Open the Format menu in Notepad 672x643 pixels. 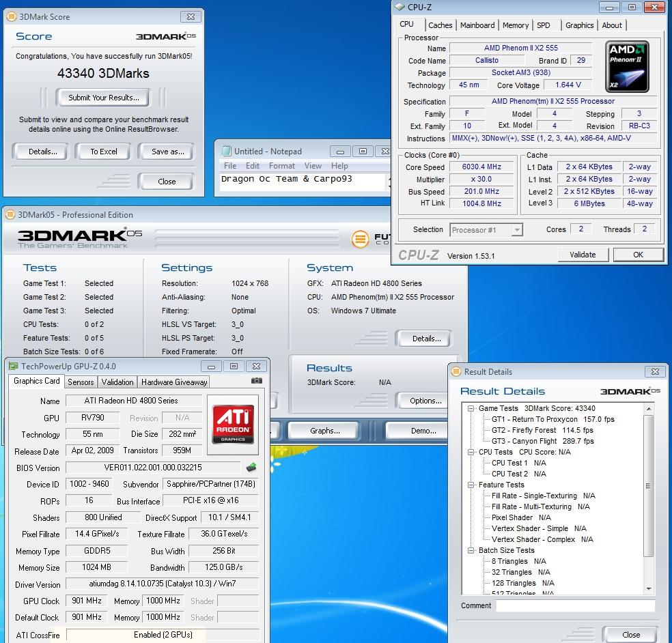(x=281, y=166)
